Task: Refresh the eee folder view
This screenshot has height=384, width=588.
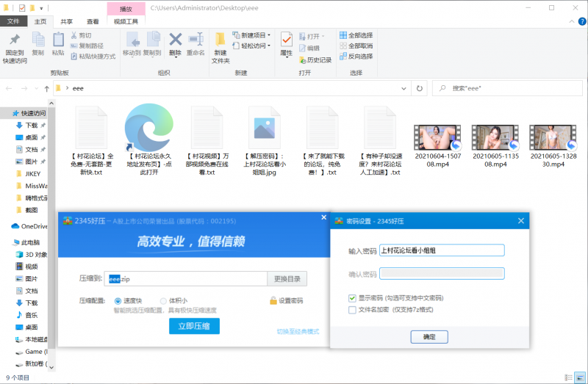Action: pyautogui.click(x=420, y=88)
